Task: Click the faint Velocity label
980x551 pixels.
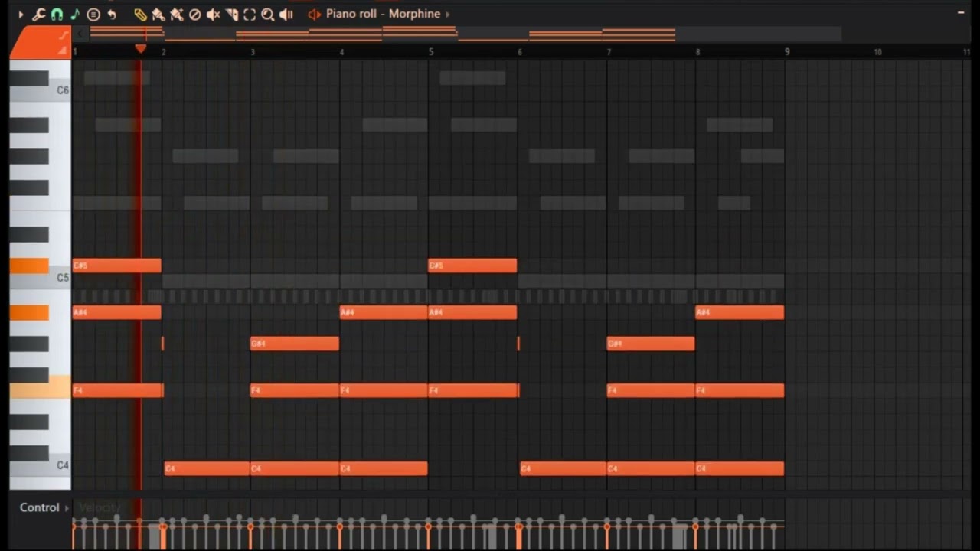Action: click(100, 507)
